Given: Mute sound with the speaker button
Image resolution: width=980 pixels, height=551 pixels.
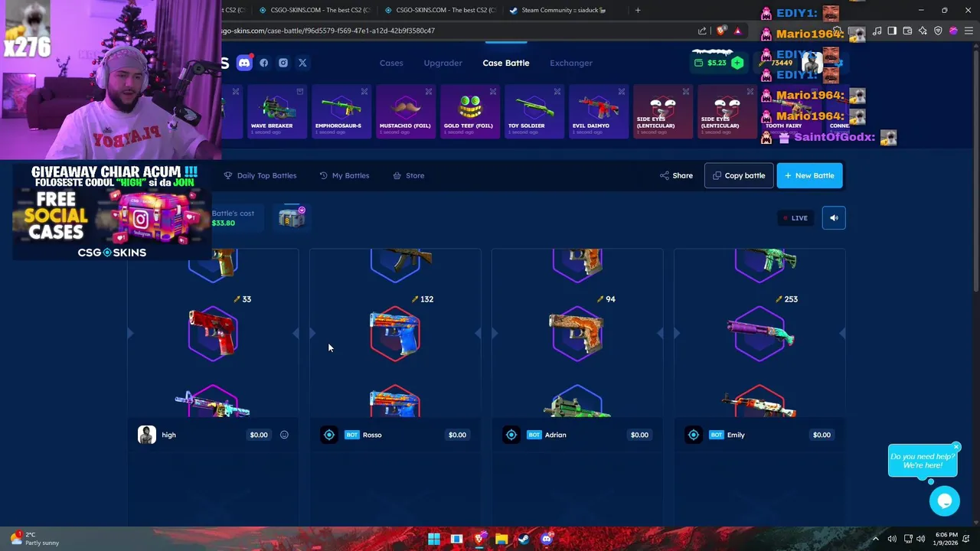Looking at the screenshot, I should point(834,218).
